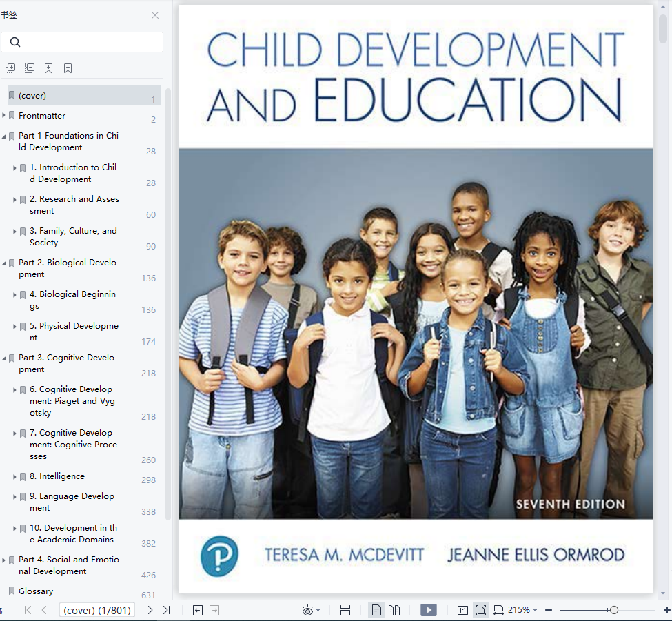Select two-page view

(x=394, y=610)
